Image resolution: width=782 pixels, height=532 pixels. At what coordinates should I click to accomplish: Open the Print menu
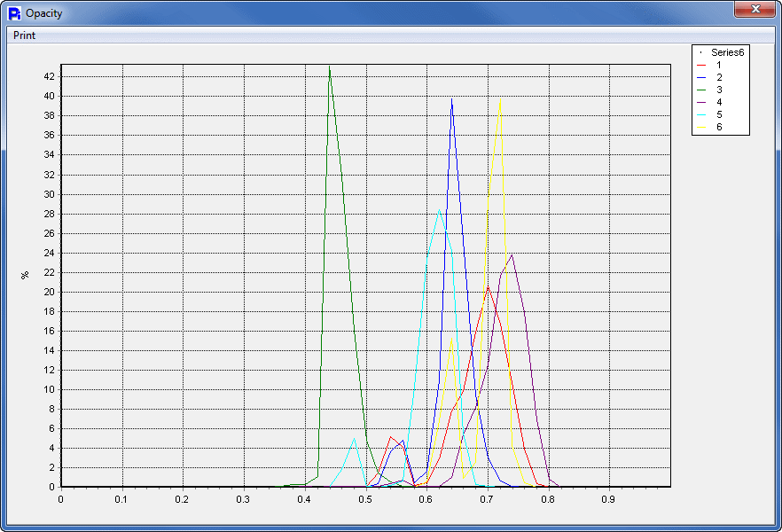(25, 35)
